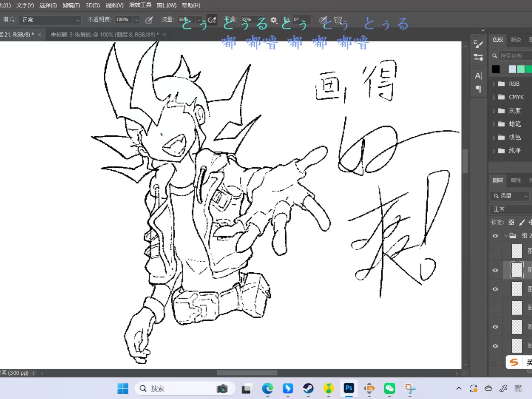Lock image pixels brush icon
This screenshot has width=532, height=399.
click(x=522, y=222)
